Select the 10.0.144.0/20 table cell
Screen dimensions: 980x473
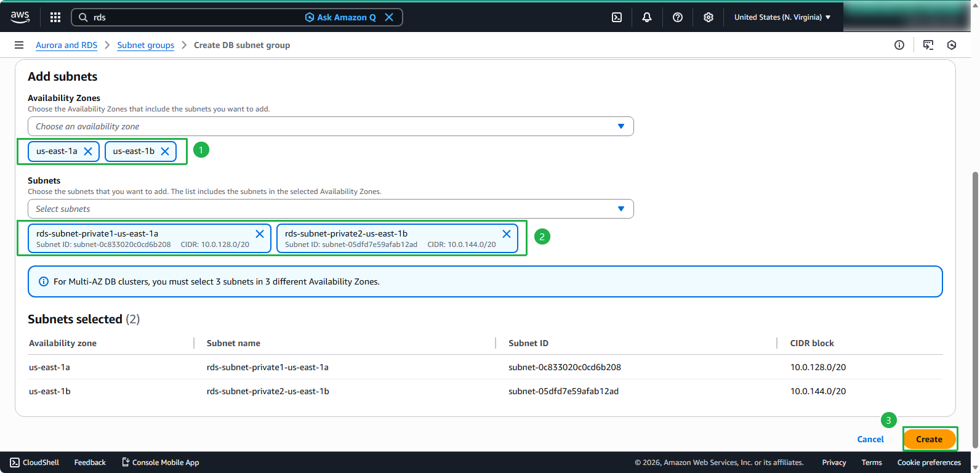(x=818, y=391)
